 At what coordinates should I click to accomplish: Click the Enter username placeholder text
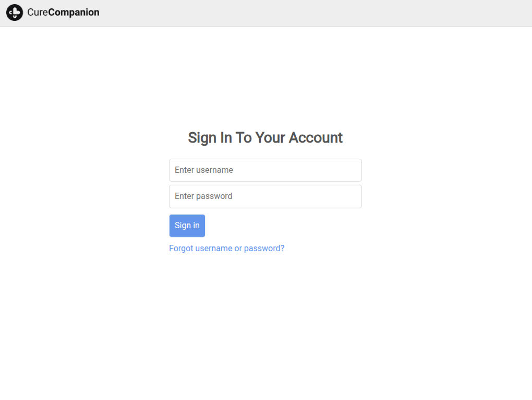(204, 170)
